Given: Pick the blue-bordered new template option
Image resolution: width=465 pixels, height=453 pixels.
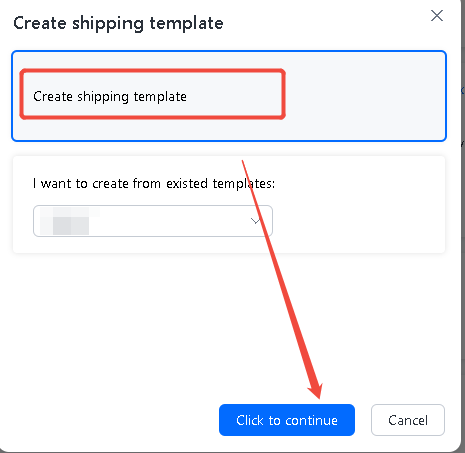Looking at the screenshot, I should pyautogui.click(x=229, y=96).
